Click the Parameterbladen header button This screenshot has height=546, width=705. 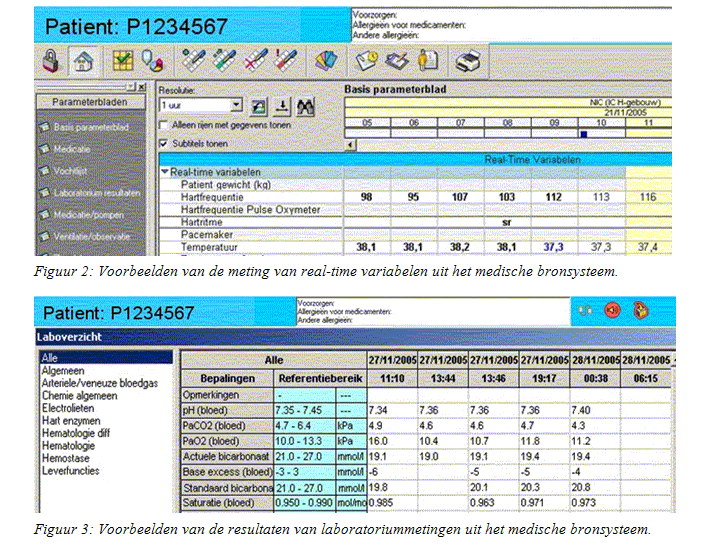[x=90, y=102]
